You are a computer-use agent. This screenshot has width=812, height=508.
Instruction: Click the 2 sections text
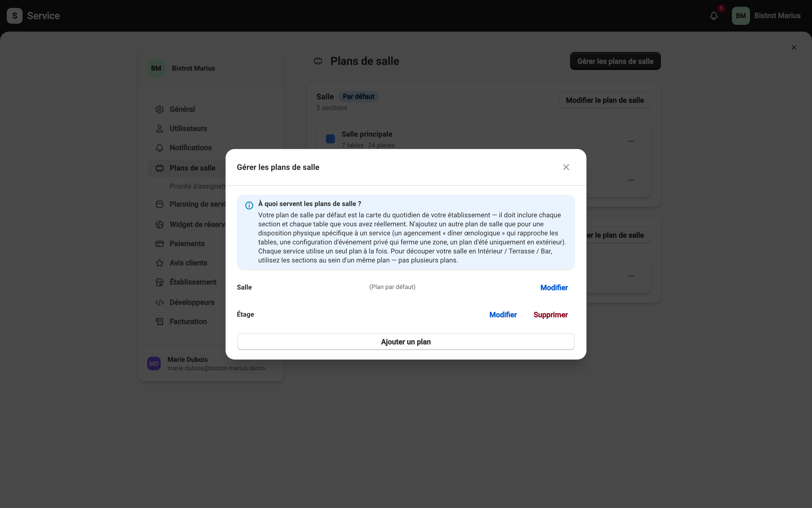coord(332,108)
